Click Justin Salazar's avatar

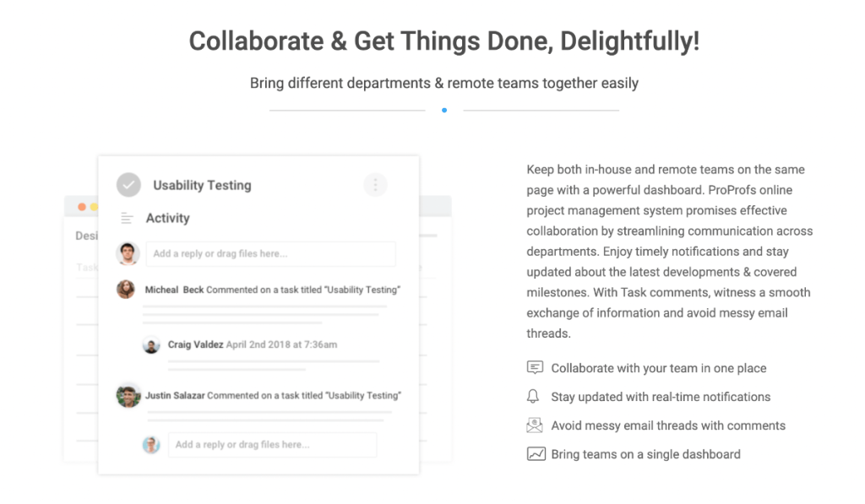pos(128,395)
